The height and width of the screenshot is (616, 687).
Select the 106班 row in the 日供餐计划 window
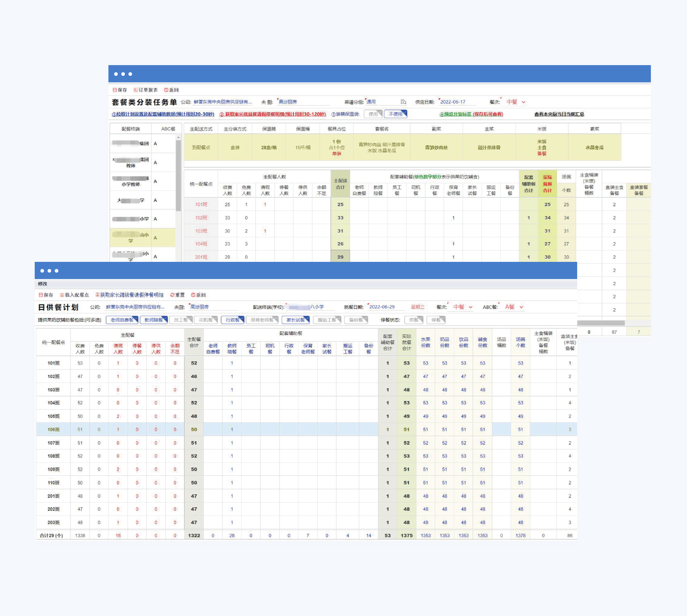pos(306,430)
